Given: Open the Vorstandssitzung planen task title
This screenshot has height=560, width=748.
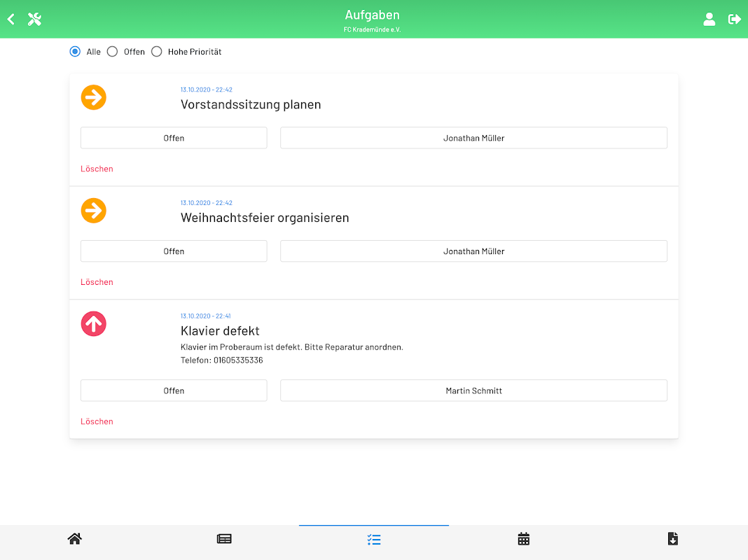Looking at the screenshot, I should click(251, 104).
